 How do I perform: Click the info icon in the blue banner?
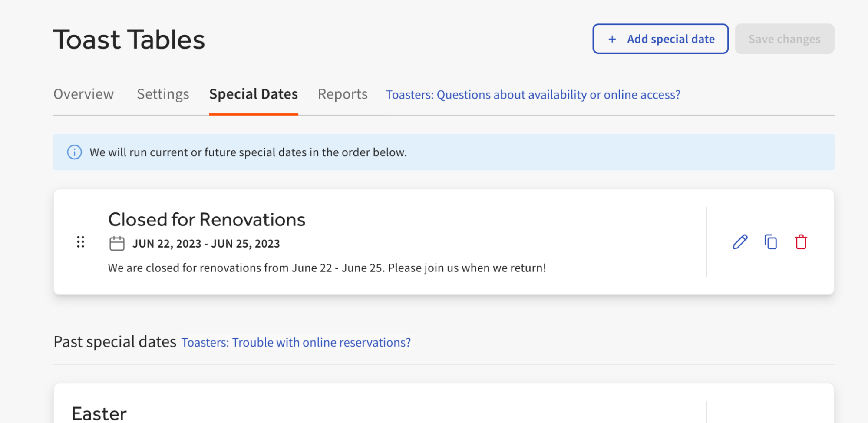point(74,152)
